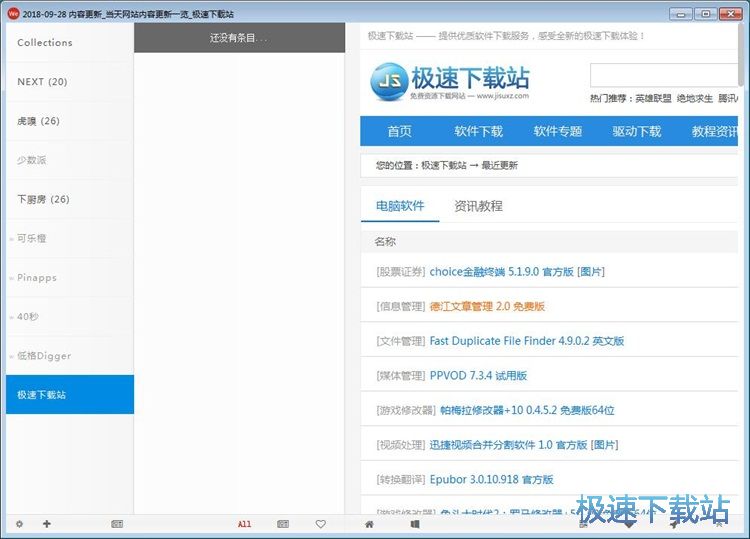
Task: Select the 40秒 feed
Action: coord(70,317)
